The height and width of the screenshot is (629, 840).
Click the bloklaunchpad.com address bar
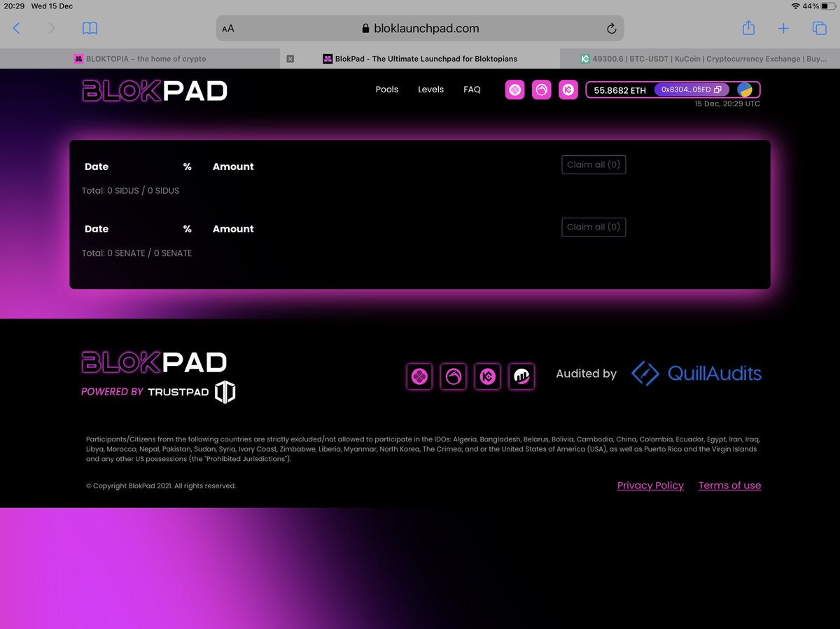tap(420, 29)
